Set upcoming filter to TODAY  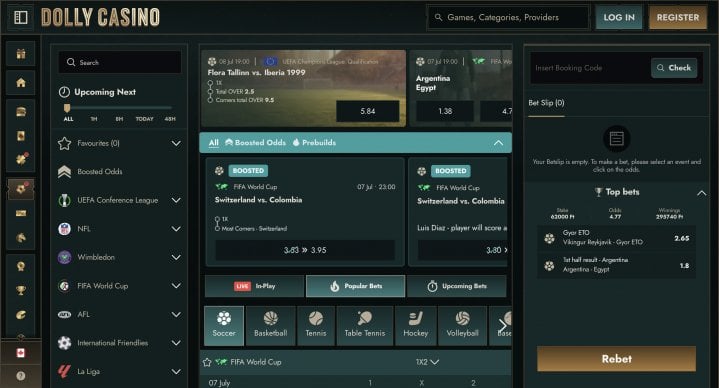[144, 119]
